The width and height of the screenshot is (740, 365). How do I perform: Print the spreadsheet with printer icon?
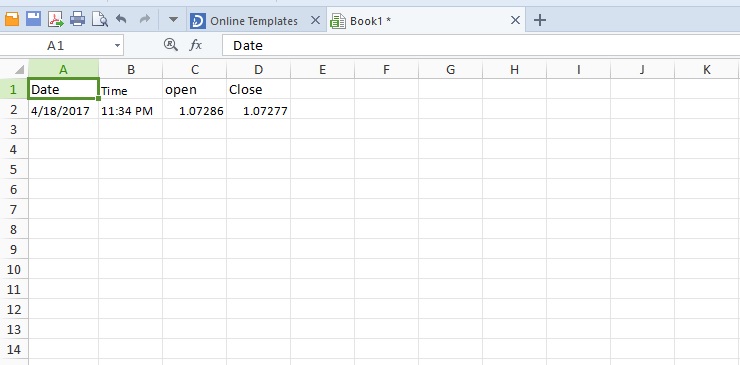coord(77,19)
